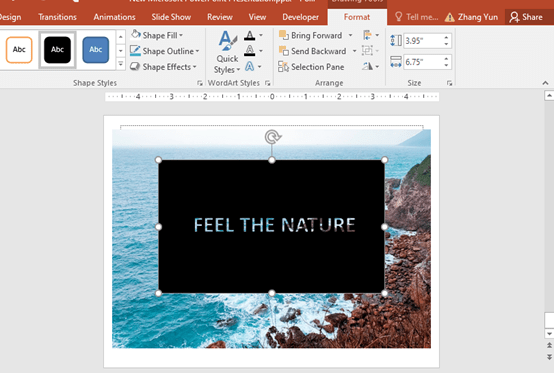Screen dimensions: 554x373
Task: Click the Shape Width input field
Action: pyautogui.click(x=423, y=62)
